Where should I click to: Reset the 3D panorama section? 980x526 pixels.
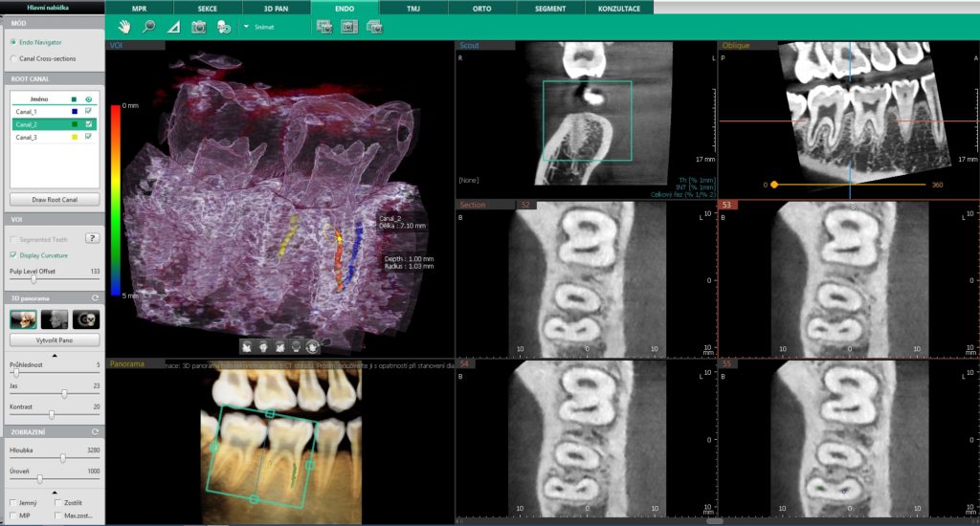pyautogui.click(x=95, y=298)
